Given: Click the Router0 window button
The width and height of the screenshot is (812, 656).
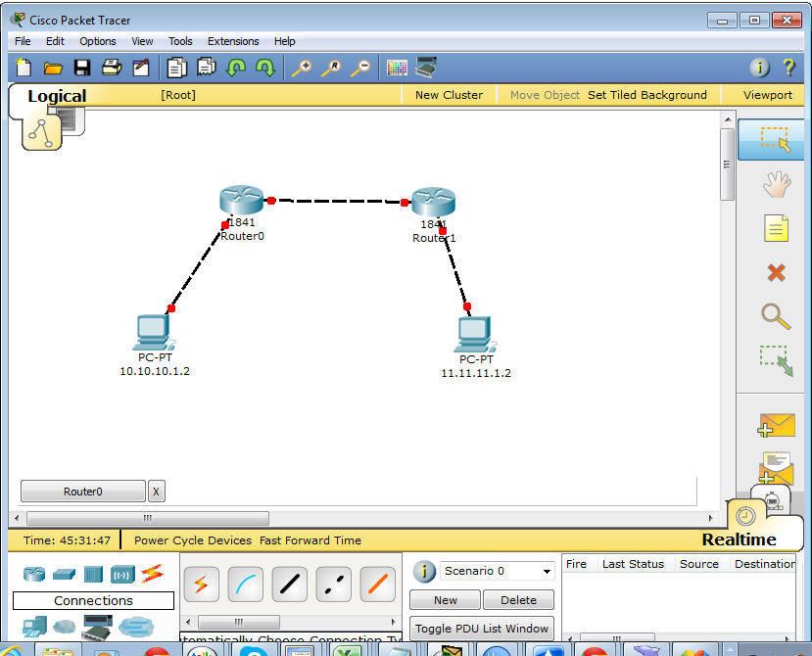Looking at the screenshot, I should click(x=83, y=491).
